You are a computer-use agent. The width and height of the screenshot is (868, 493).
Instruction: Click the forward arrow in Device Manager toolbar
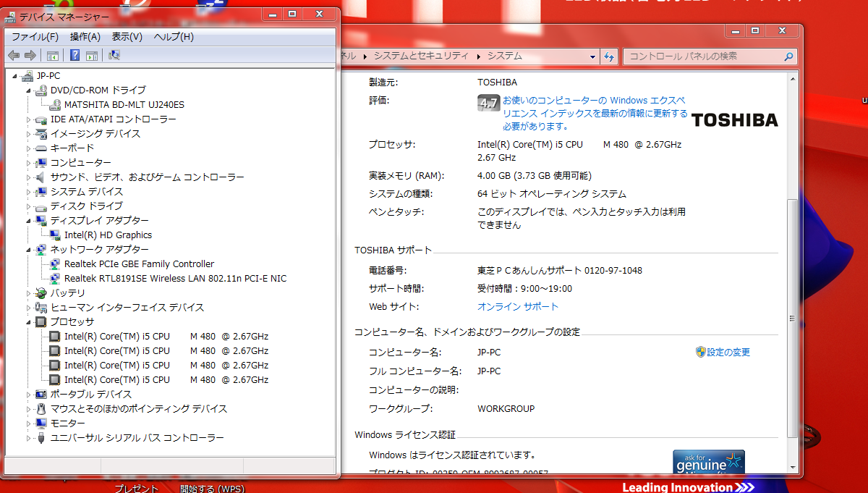click(x=30, y=55)
